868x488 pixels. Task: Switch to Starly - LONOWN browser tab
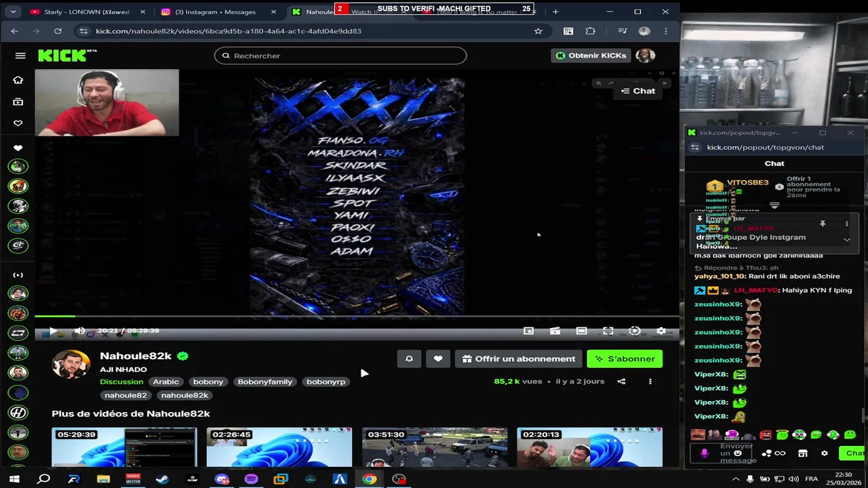pyautogui.click(x=87, y=12)
